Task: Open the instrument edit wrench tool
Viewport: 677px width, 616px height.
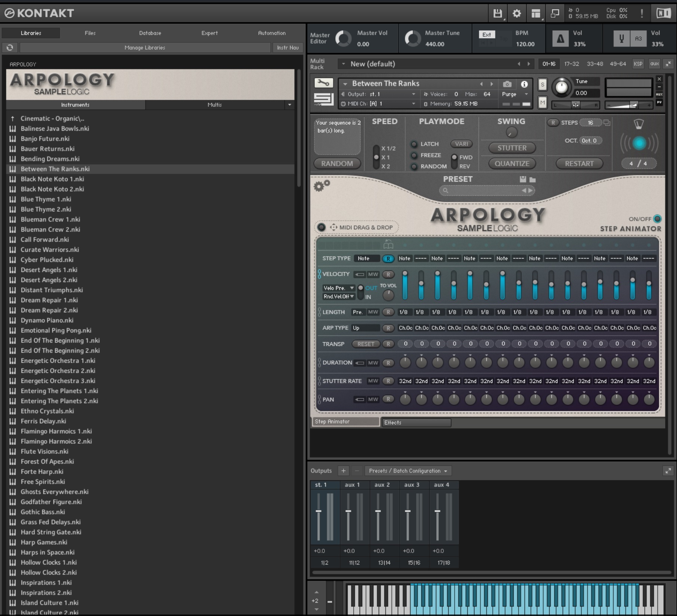Action: tap(324, 83)
